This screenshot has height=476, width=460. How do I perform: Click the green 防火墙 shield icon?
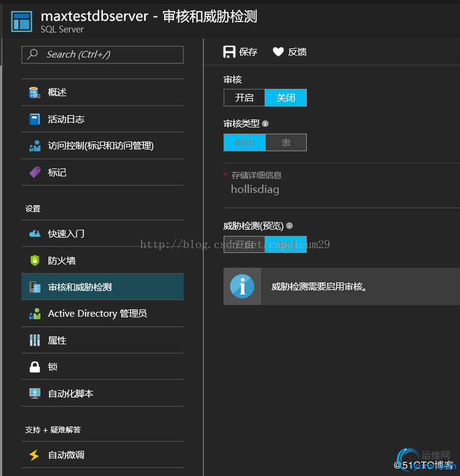34,260
